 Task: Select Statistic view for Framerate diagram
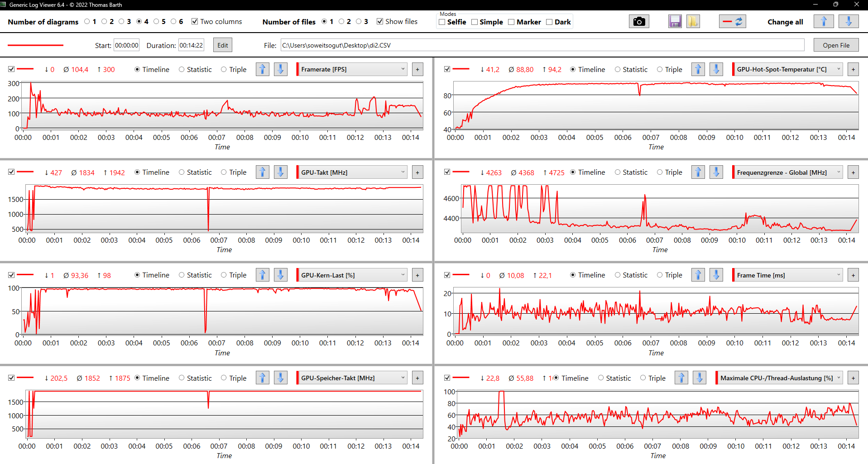182,69
